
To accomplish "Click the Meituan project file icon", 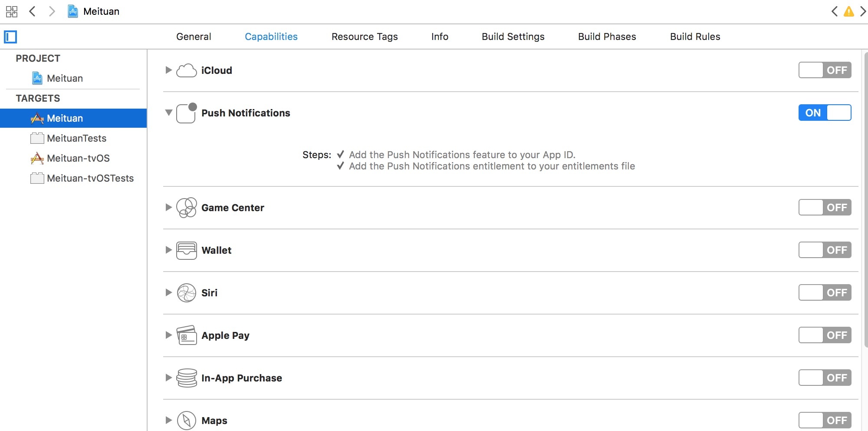I will tap(38, 78).
